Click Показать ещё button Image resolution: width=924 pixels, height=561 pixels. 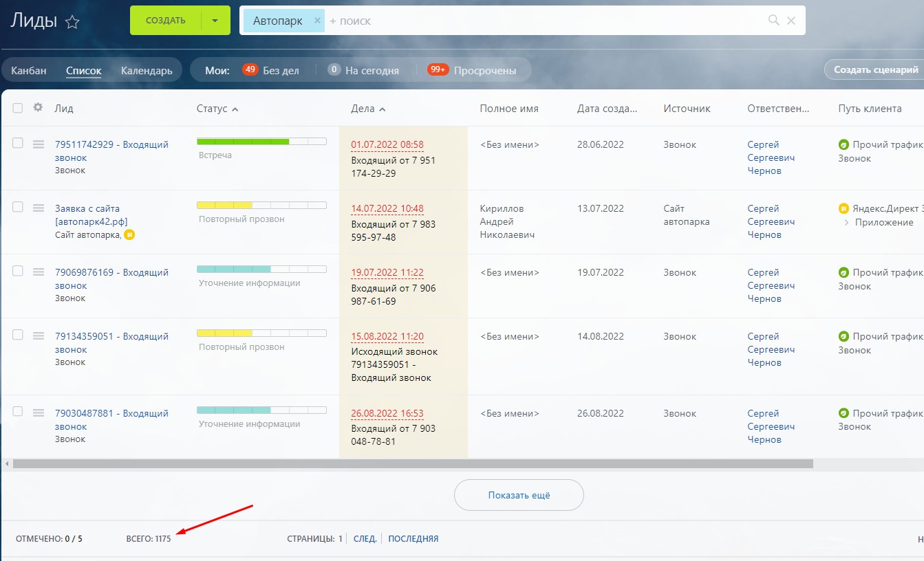(519, 495)
